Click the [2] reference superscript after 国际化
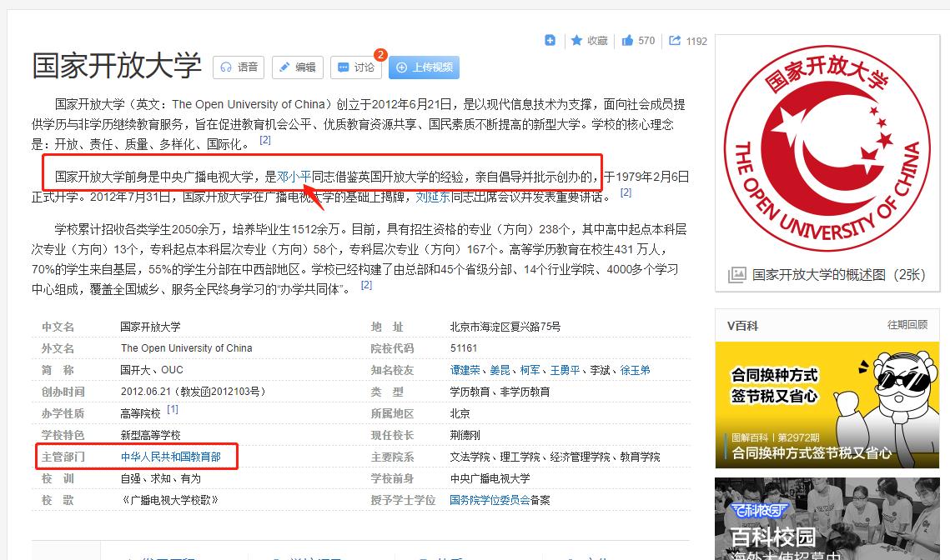The width and height of the screenshot is (950, 560). (x=265, y=141)
